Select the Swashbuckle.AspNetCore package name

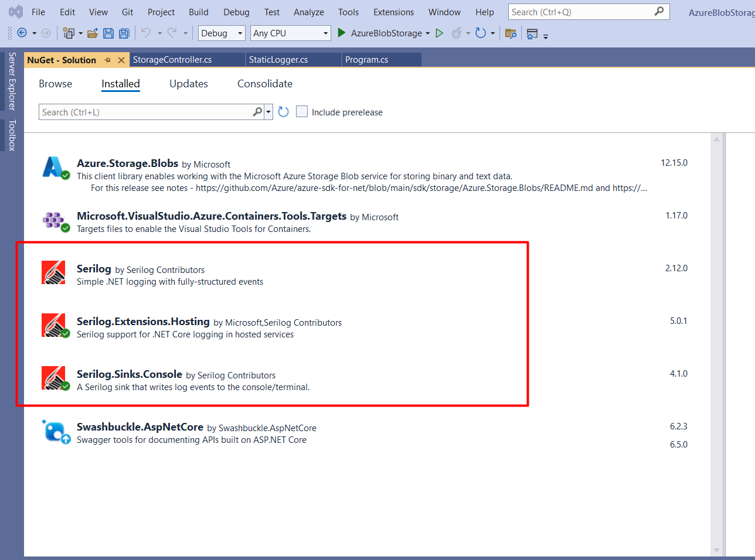point(140,427)
